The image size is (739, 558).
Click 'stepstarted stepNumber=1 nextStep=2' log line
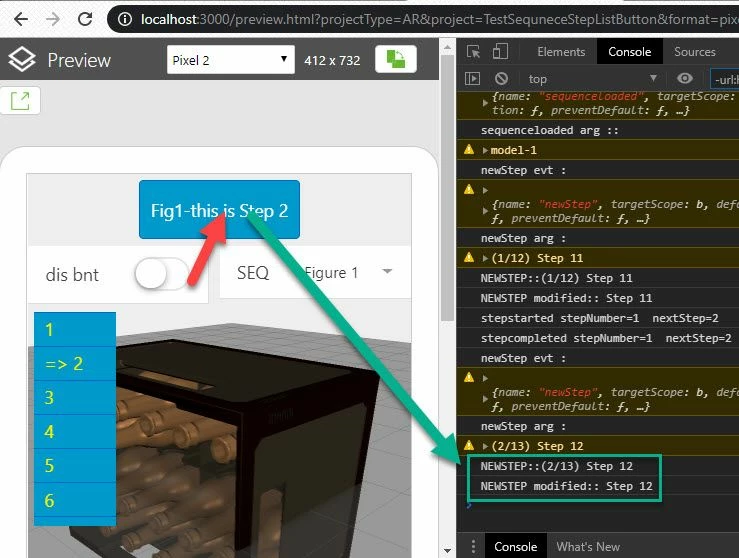pyautogui.click(x=598, y=319)
